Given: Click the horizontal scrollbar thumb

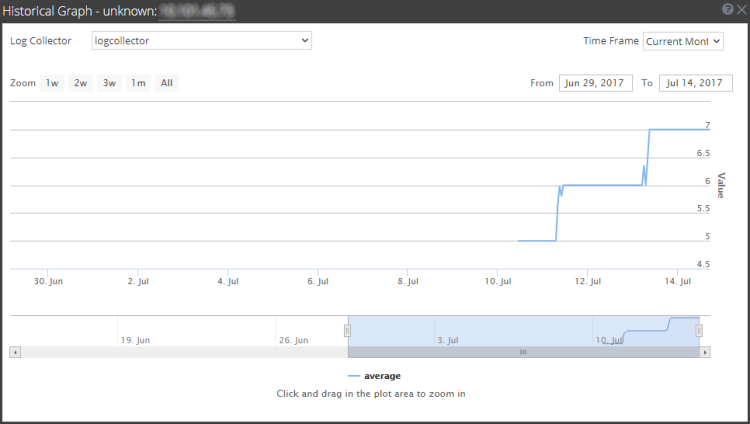Looking at the screenshot, I should pyautogui.click(x=522, y=353).
